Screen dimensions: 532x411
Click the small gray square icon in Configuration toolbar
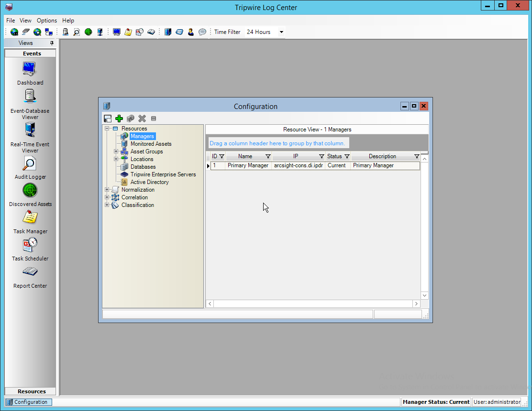[154, 119]
